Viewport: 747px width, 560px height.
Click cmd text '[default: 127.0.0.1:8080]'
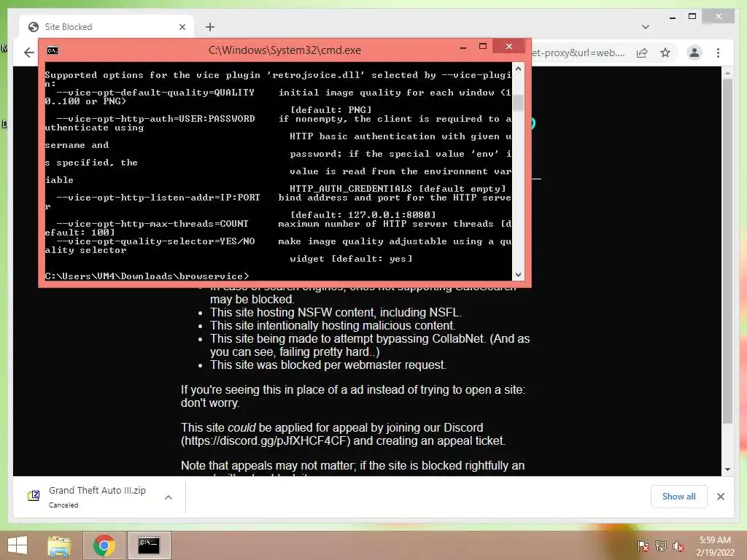pyautogui.click(x=363, y=215)
